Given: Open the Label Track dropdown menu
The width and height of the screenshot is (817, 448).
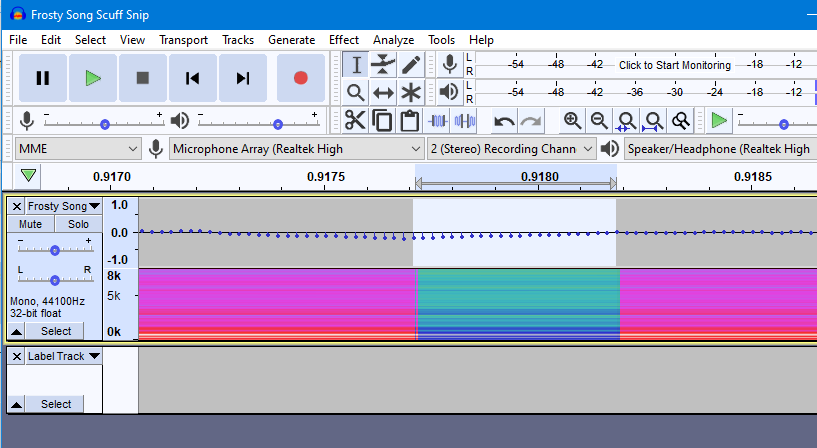Looking at the screenshot, I should click(x=64, y=356).
